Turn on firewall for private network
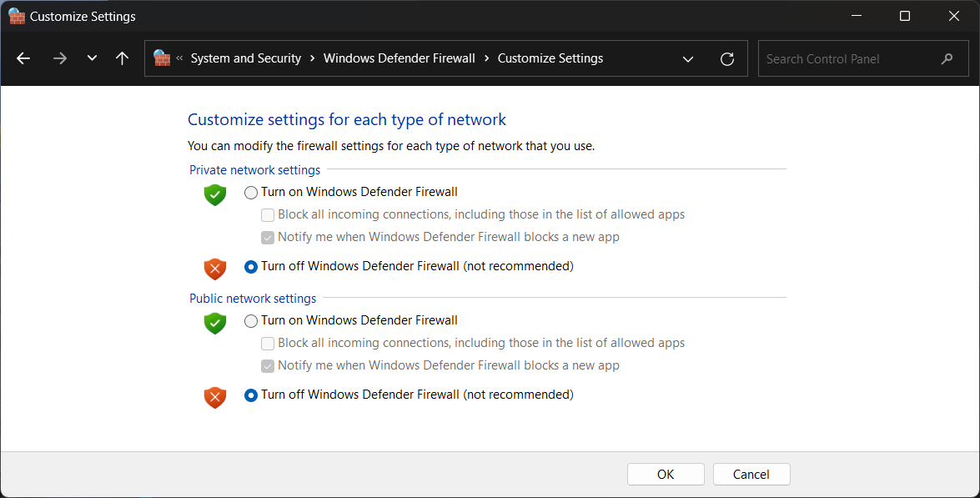 click(x=250, y=193)
